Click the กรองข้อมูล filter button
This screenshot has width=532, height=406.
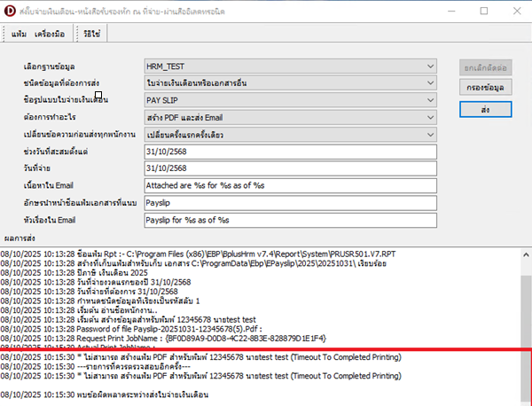(486, 88)
